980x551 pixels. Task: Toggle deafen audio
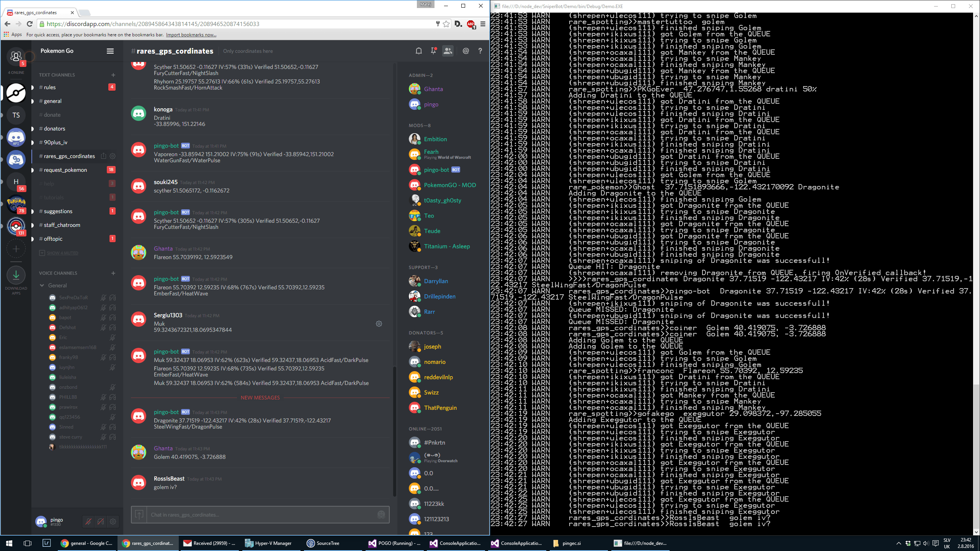pos(101,521)
